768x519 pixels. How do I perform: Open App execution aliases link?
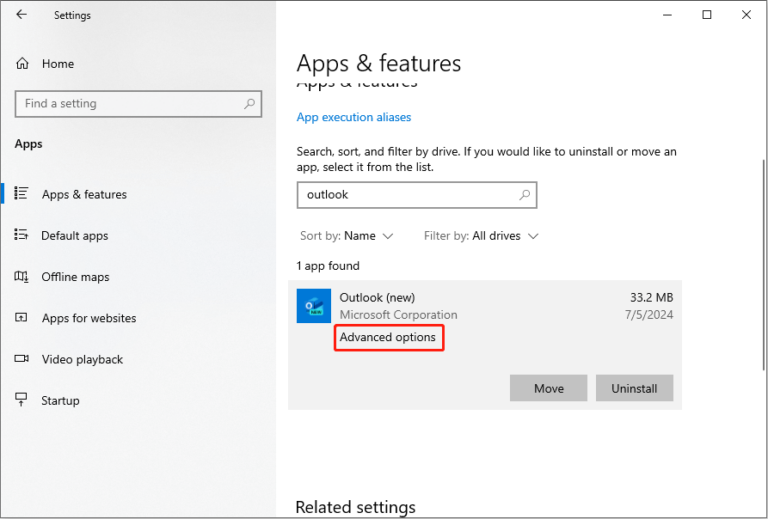coord(354,117)
